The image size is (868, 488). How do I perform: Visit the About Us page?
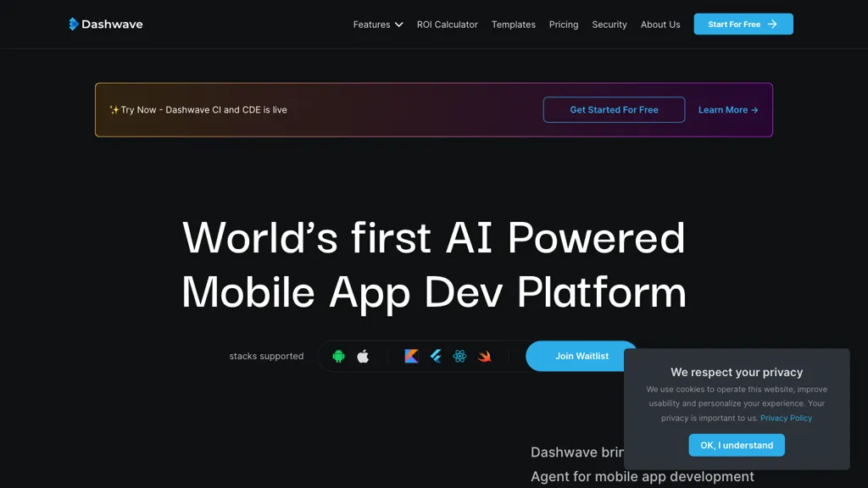pyautogui.click(x=660, y=25)
